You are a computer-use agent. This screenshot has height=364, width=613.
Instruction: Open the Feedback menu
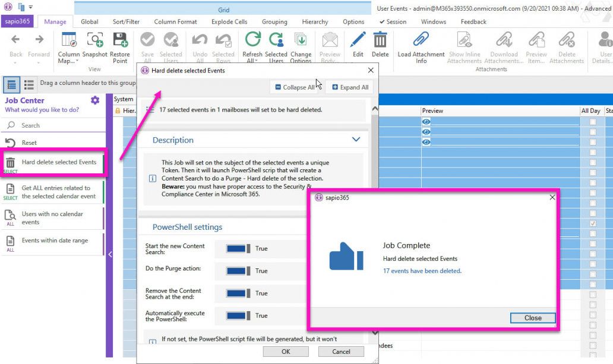(x=473, y=22)
